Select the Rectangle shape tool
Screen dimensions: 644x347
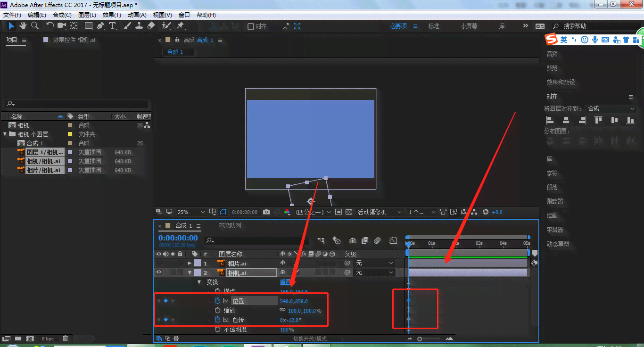click(88, 26)
